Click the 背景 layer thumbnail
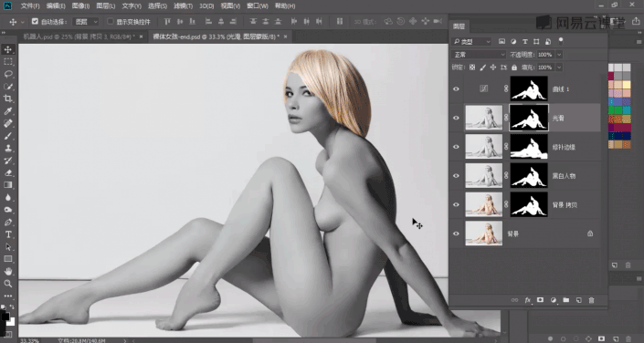644x343 pixels. pyautogui.click(x=484, y=233)
